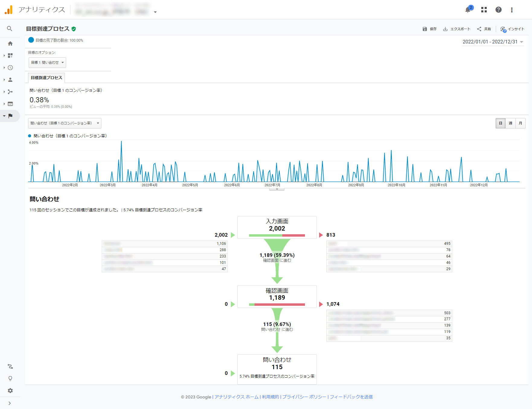Viewport: 532px width, 409px height.
Task: Switch chart to daily (日) view
Action: point(501,123)
